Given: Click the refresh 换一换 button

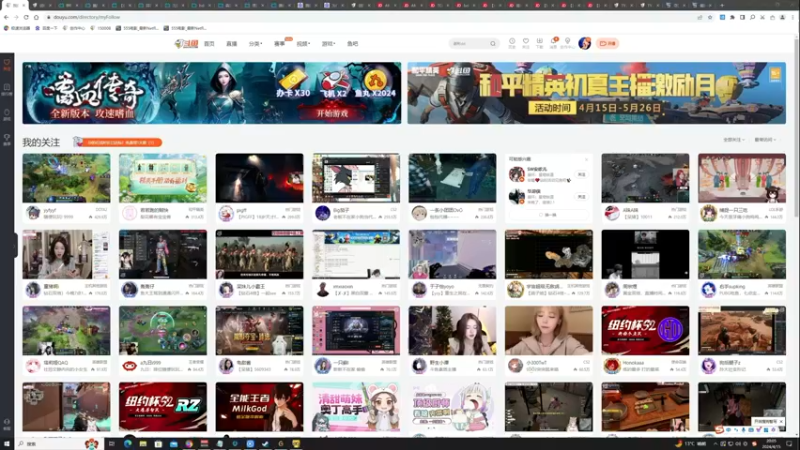Looking at the screenshot, I should [548, 215].
